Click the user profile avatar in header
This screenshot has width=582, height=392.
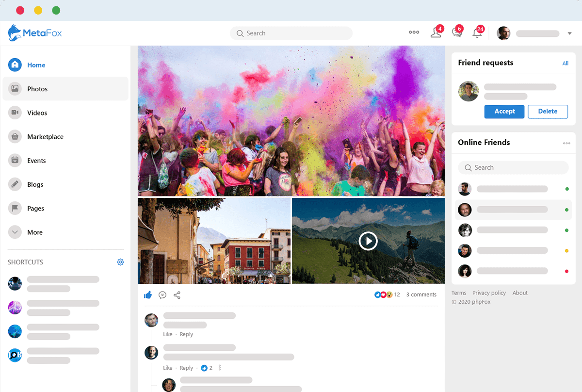[x=503, y=33]
